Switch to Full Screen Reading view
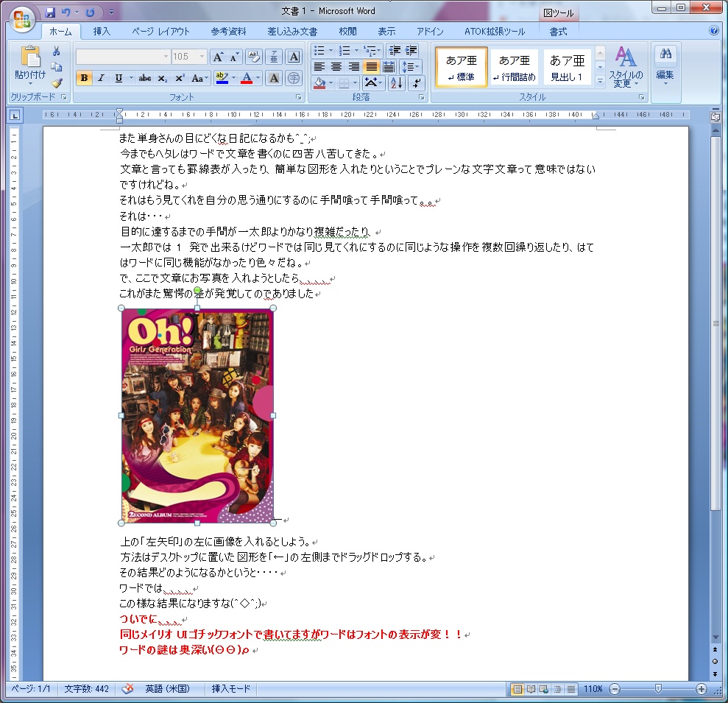The height and width of the screenshot is (703, 728). [x=531, y=690]
